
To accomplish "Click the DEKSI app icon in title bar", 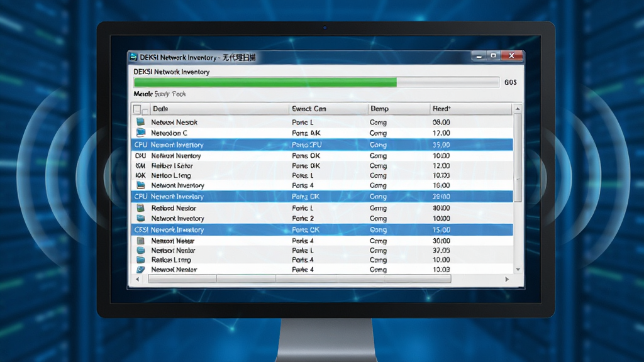I will coord(133,57).
